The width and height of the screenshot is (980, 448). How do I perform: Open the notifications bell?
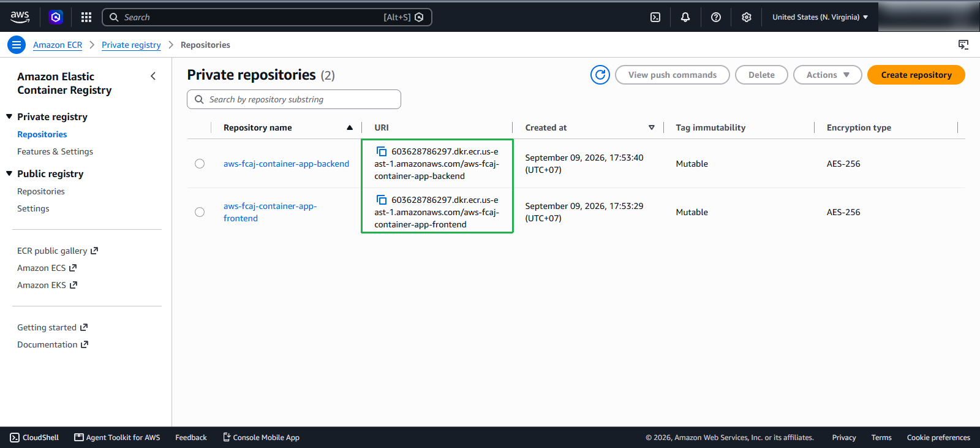pos(685,17)
